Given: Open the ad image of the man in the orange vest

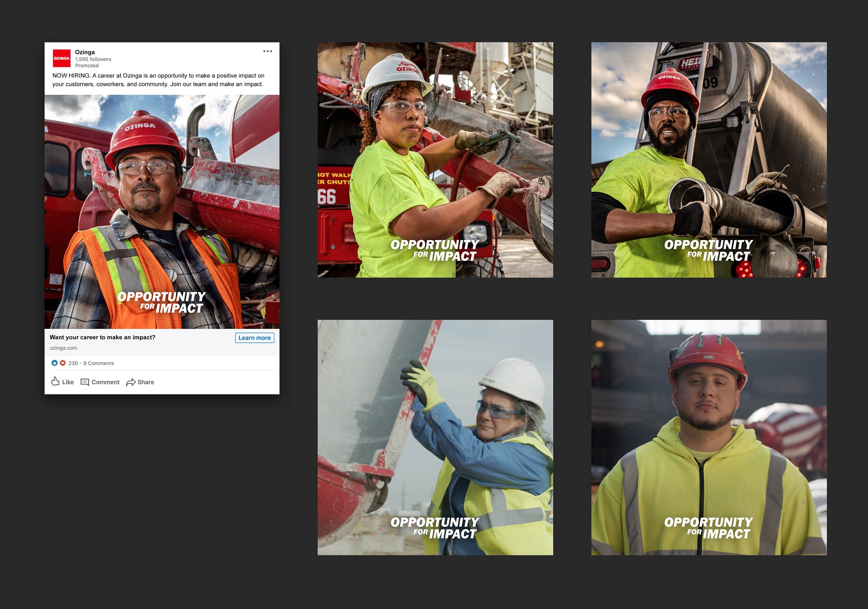Looking at the screenshot, I should point(162,212).
